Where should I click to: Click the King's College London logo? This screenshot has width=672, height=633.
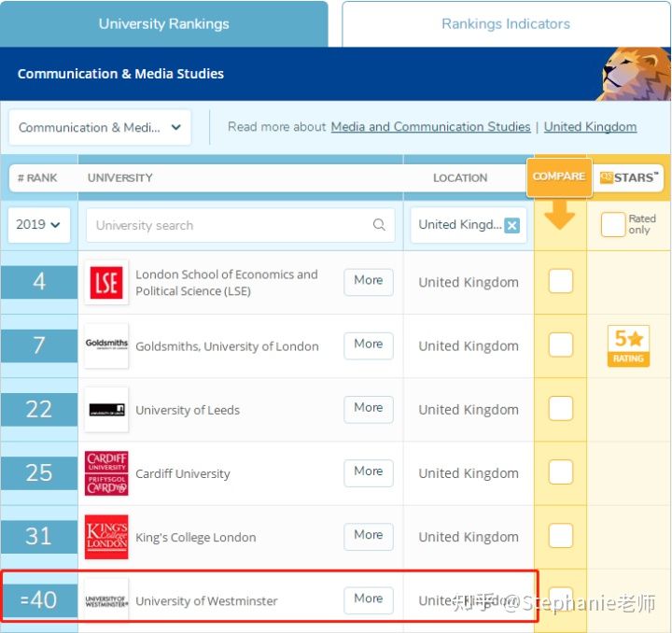106,537
